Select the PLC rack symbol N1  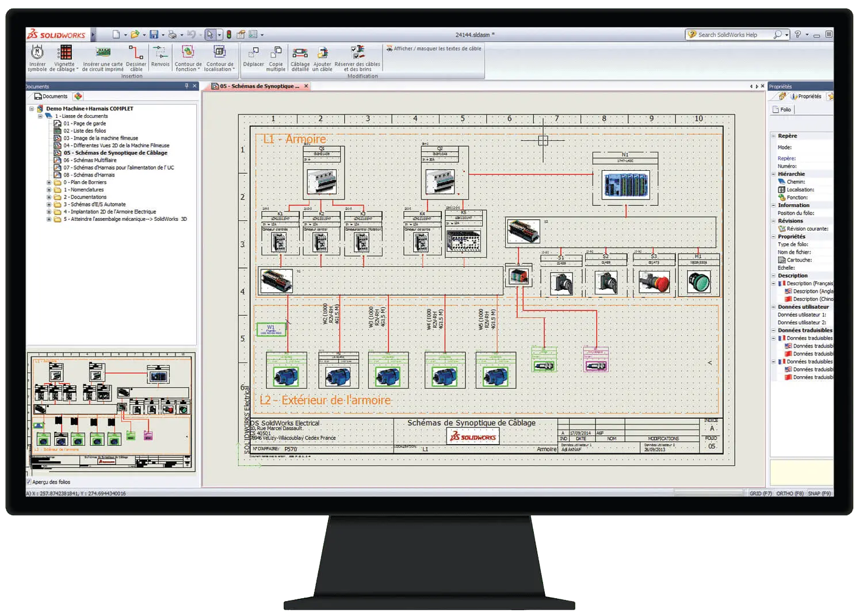point(625,185)
